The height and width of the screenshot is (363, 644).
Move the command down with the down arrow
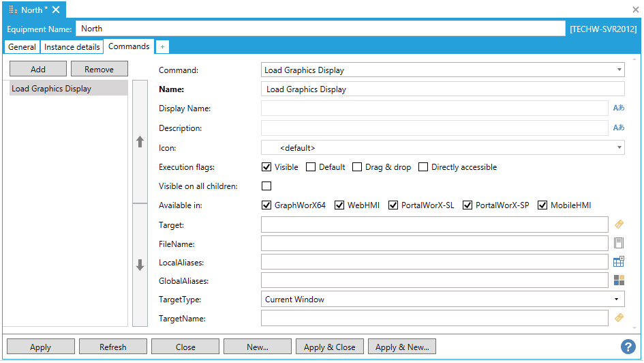140,265
